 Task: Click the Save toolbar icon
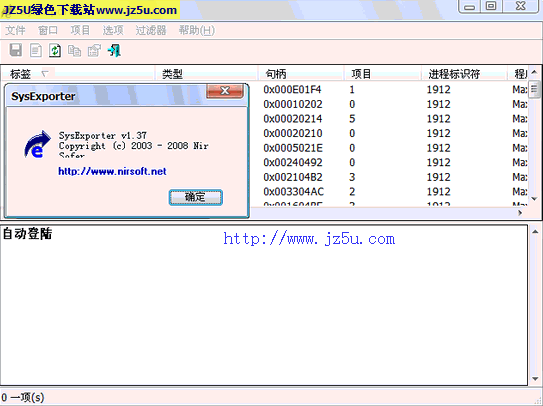tap(16, 50)
